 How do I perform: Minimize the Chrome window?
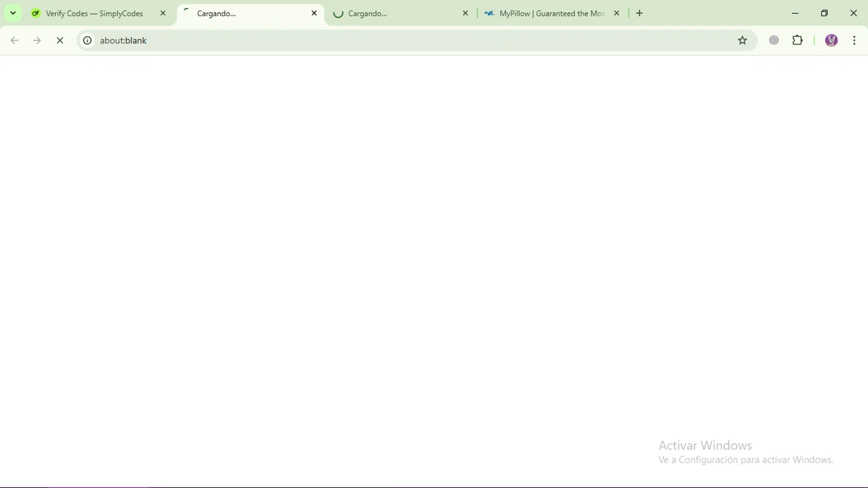(795, 13)
